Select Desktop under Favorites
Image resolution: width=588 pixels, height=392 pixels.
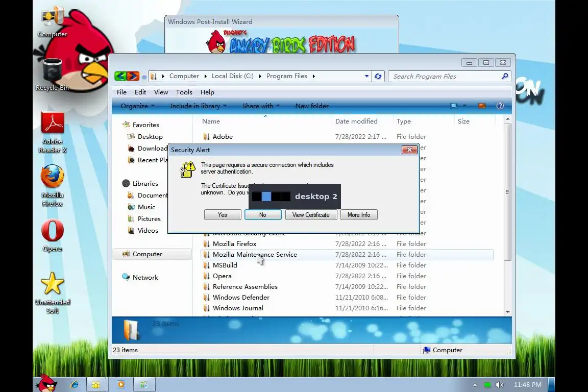150,137
